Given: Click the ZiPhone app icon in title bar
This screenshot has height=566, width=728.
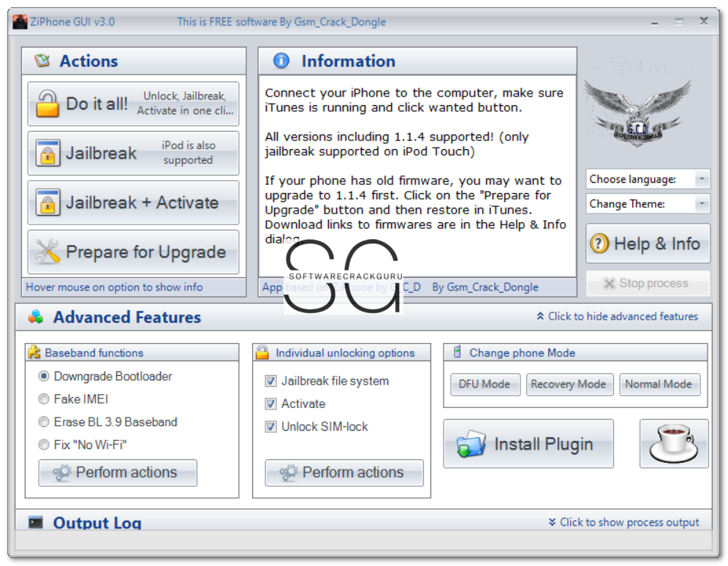Looking at the screenshot, I should pos(20,21).
